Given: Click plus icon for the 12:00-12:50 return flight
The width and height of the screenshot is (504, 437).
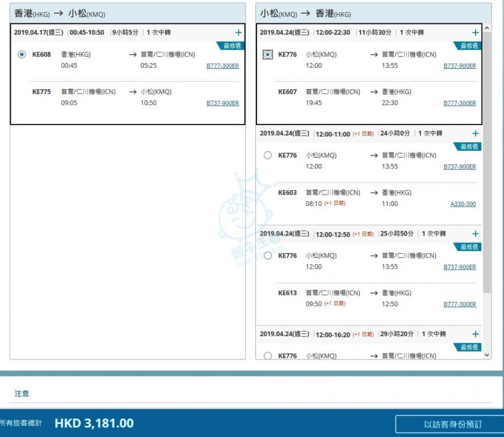Looking at the screenshot, I should pos(475,234).
